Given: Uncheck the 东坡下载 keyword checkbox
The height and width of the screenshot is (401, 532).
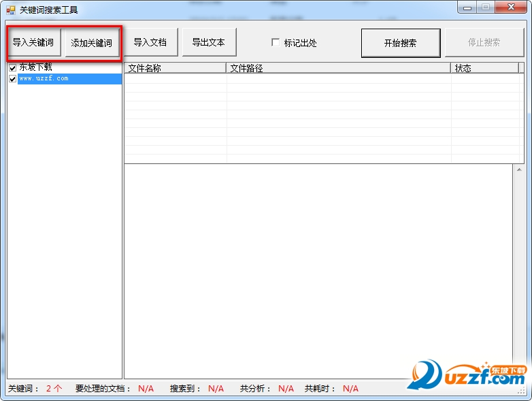Looking at the screenshot, I should (x=12, y=68).
